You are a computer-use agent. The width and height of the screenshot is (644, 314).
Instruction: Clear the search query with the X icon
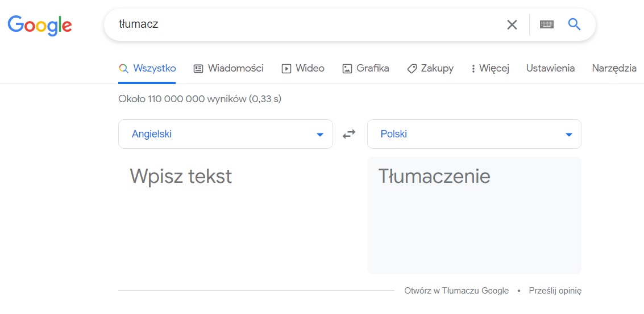[x=512, y=24]
